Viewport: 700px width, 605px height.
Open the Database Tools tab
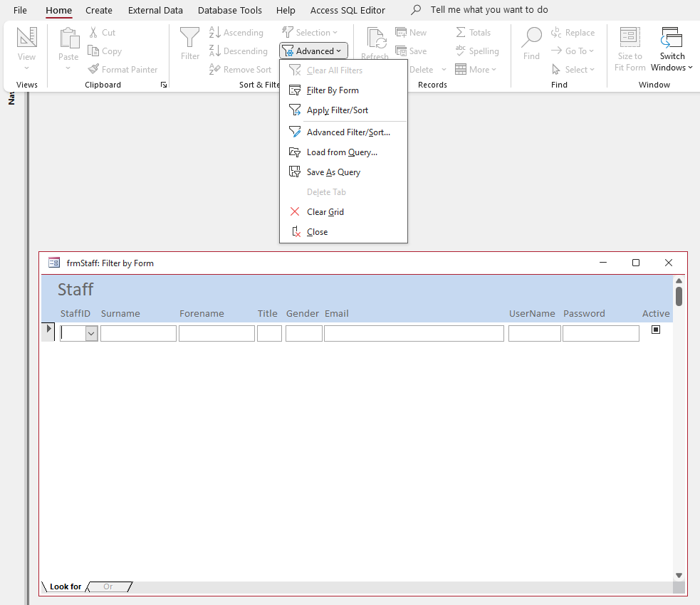229,10
